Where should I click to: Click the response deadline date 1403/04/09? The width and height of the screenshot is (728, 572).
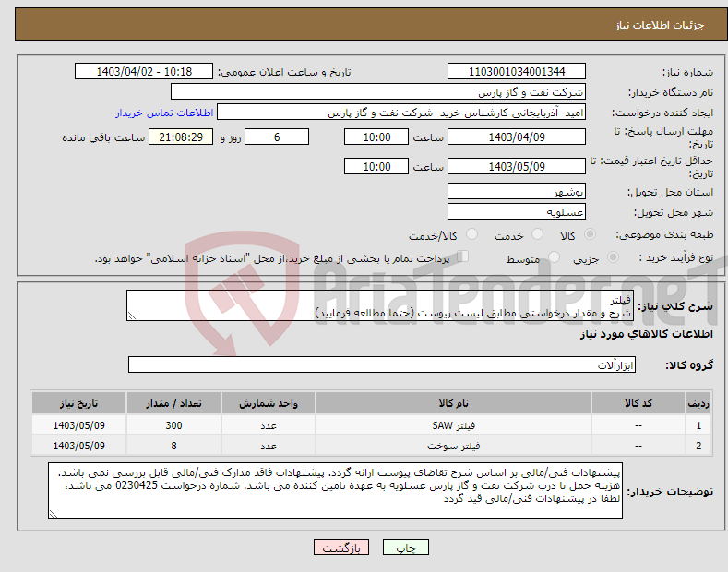click(x=517, y=137)
